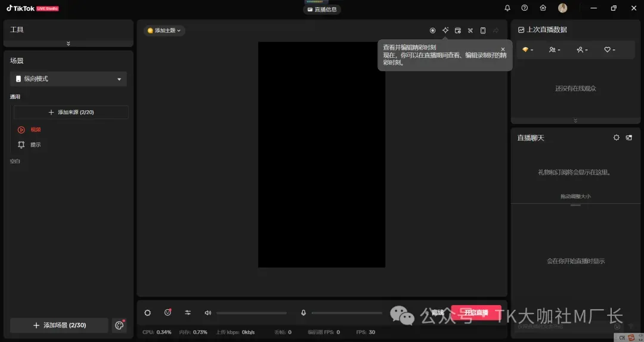Click the record circle icon above preview
The image size is (644, 342).
tap(432, 30)
